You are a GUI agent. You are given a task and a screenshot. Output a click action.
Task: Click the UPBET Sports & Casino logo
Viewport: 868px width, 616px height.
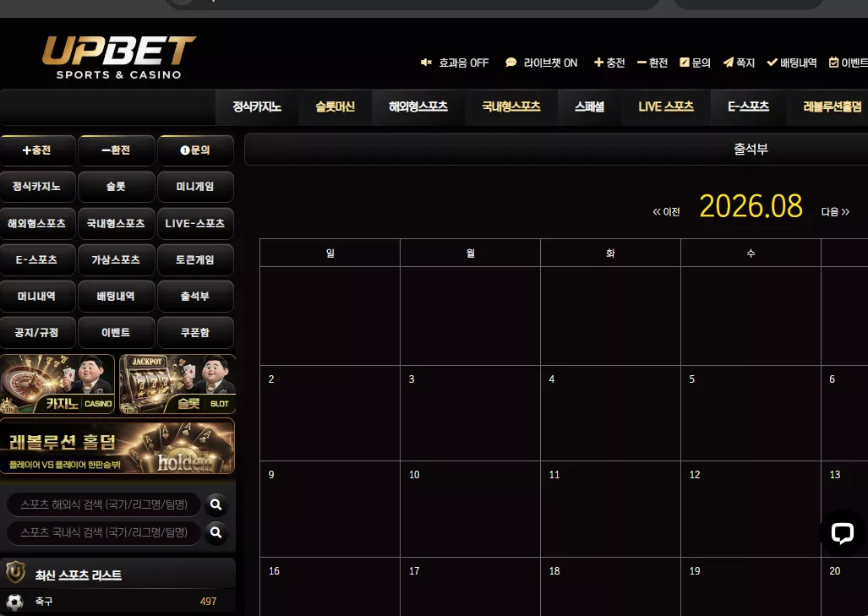point(118,57)
